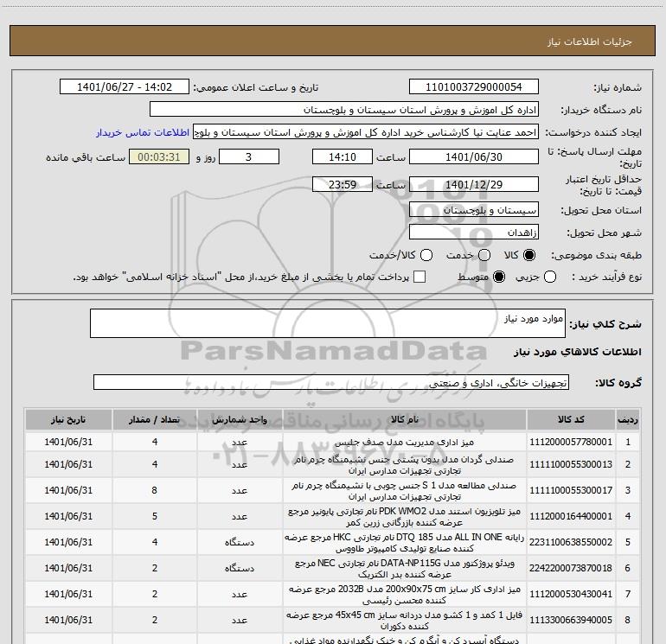Open the اطلاعات تماس خریدار link
The width and height of the screenshot is (666, 644).
(143, 132)
